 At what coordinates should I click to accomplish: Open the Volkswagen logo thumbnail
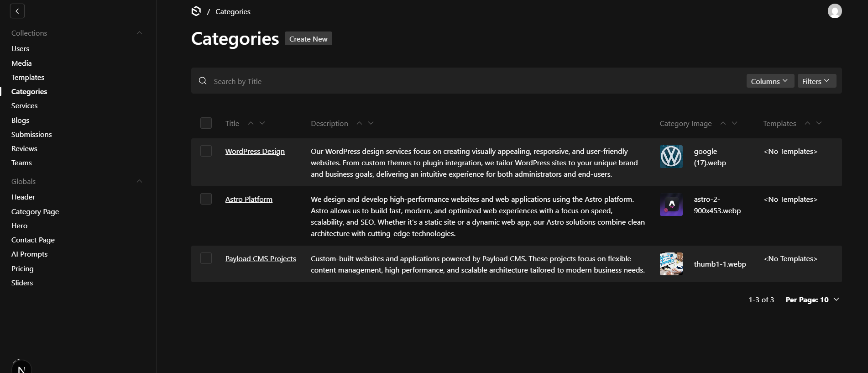(671, 157)
